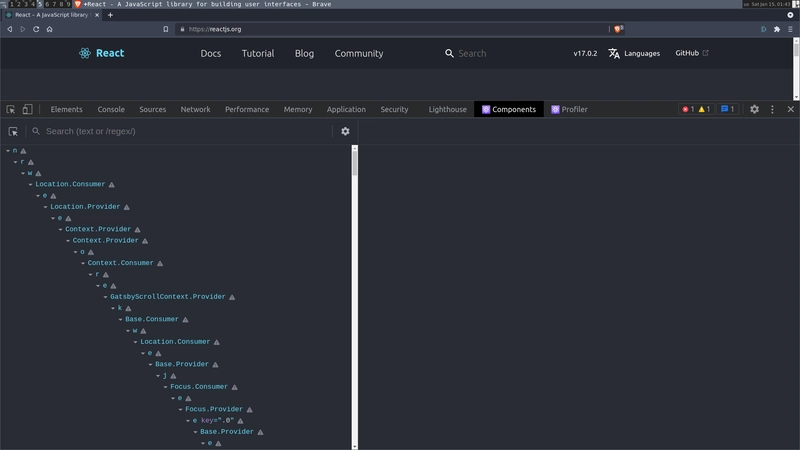Open the extensions puzzle icon

777,29
